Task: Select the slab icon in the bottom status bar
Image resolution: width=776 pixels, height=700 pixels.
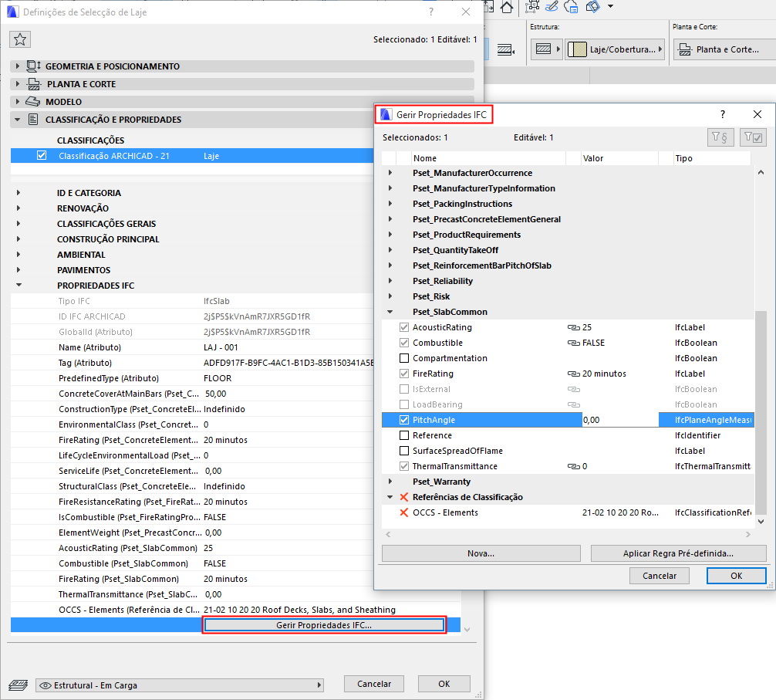Action: tap(17, 685)
